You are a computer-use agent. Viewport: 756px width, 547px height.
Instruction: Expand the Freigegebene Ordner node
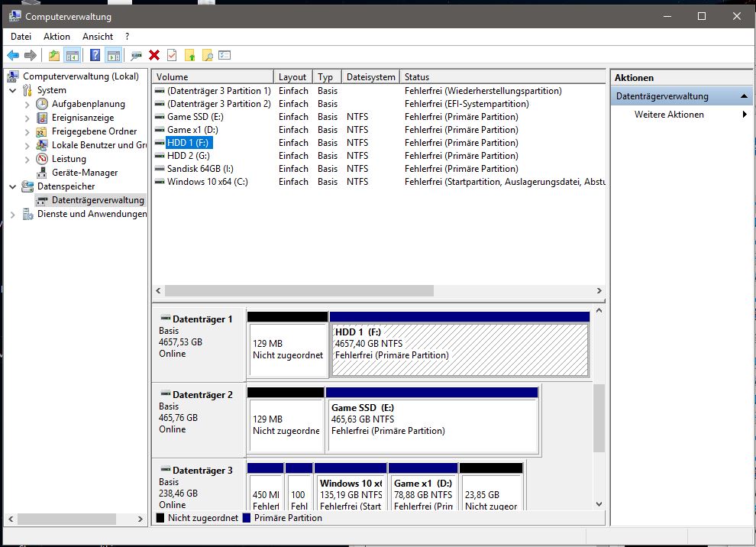[27, 131]
